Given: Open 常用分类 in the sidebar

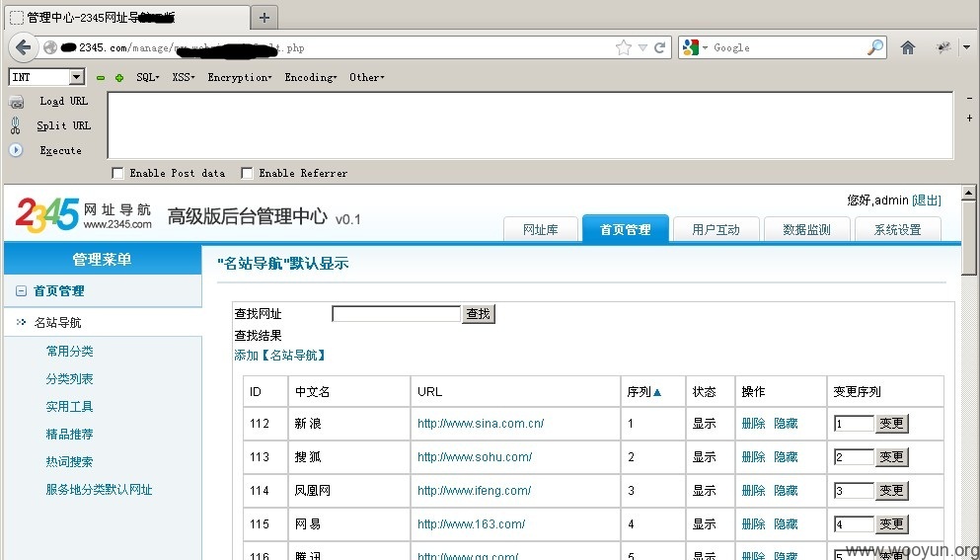Looking at the screenshot, I should [69, 352].
